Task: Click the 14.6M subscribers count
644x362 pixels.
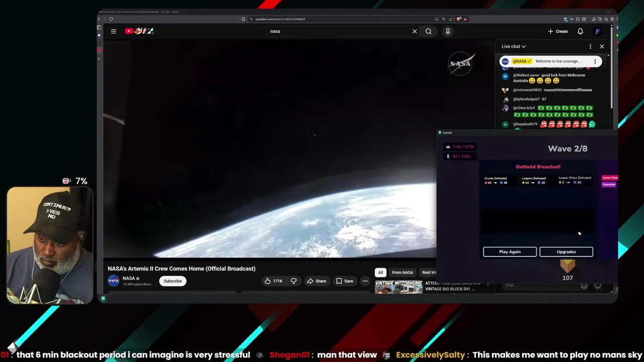Action: (x=137, y=284)
